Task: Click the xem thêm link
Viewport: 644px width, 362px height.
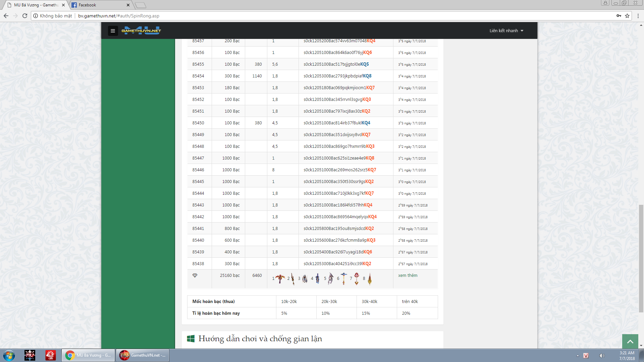Action: (x=408, y=275)
